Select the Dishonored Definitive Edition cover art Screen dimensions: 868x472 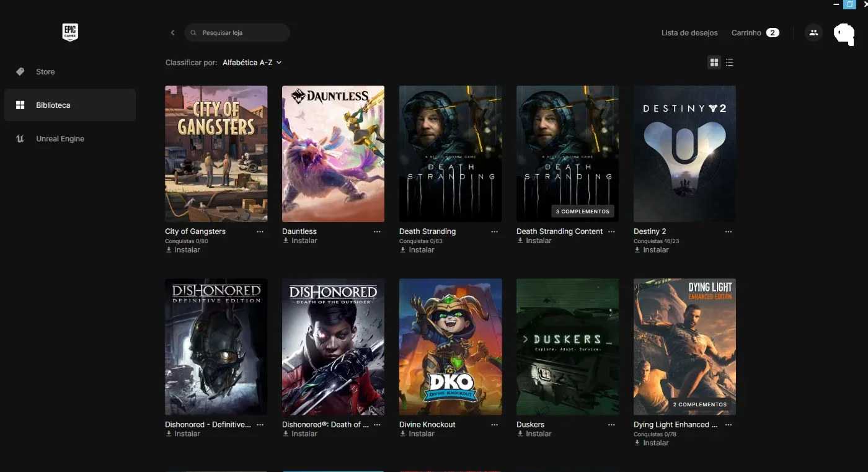click(216, 347)
